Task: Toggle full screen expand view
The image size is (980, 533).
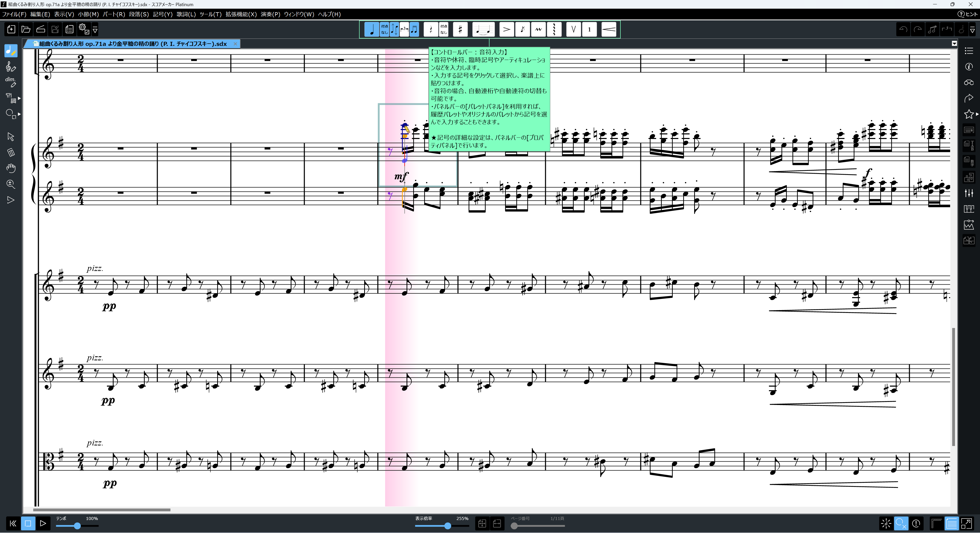Action: pos(966,524)
